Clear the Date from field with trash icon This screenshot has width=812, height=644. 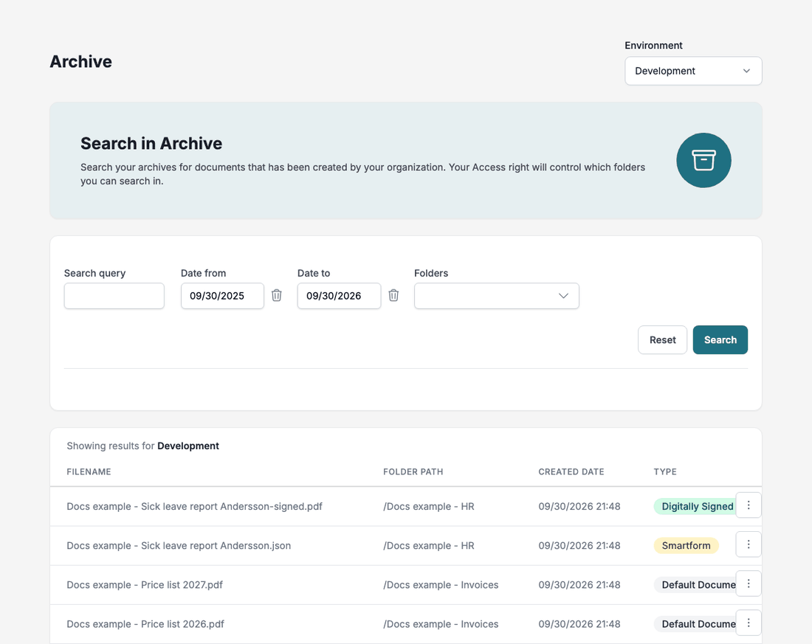277,296
